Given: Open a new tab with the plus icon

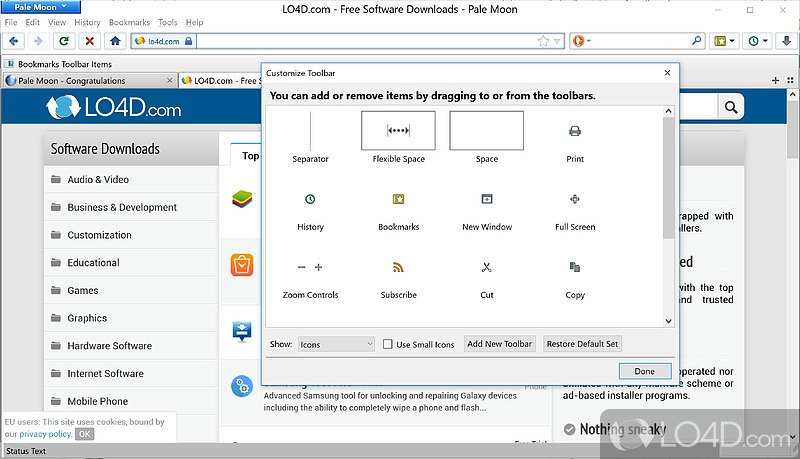Looking at the screenshot, I should 776,80.
